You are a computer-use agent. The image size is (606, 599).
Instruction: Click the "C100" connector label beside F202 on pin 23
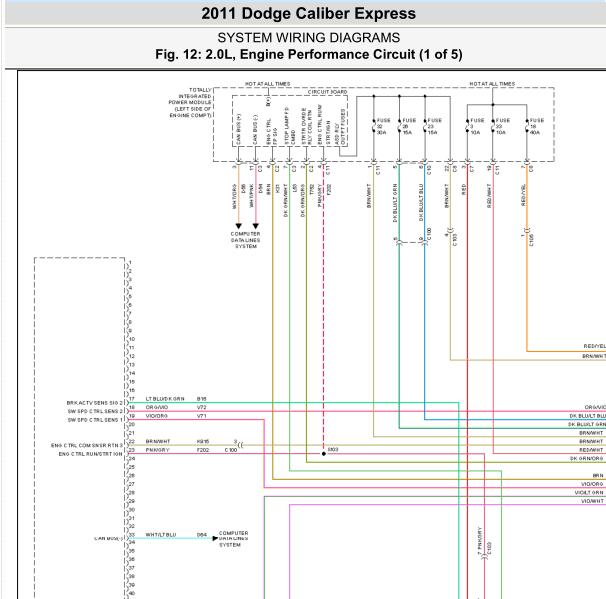(231, 450)
